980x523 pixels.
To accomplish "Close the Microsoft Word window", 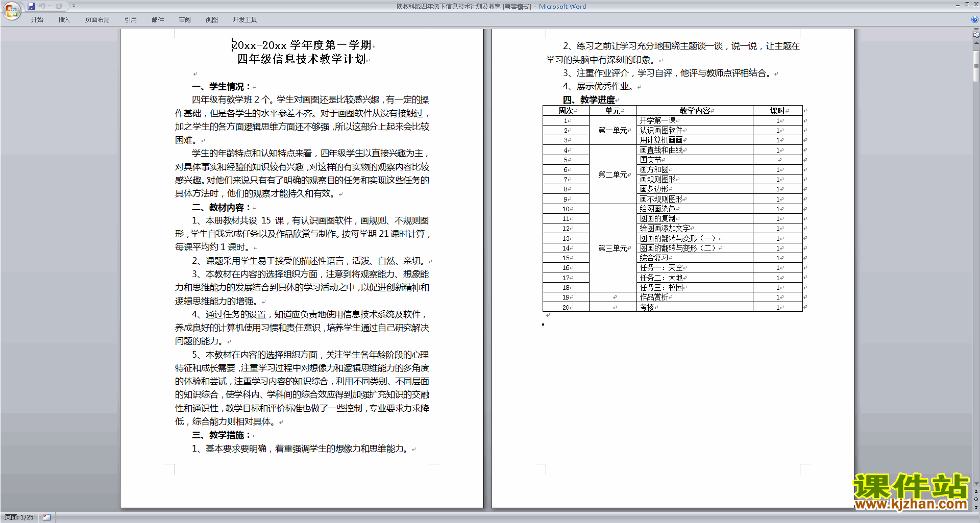I will [975, 5].
